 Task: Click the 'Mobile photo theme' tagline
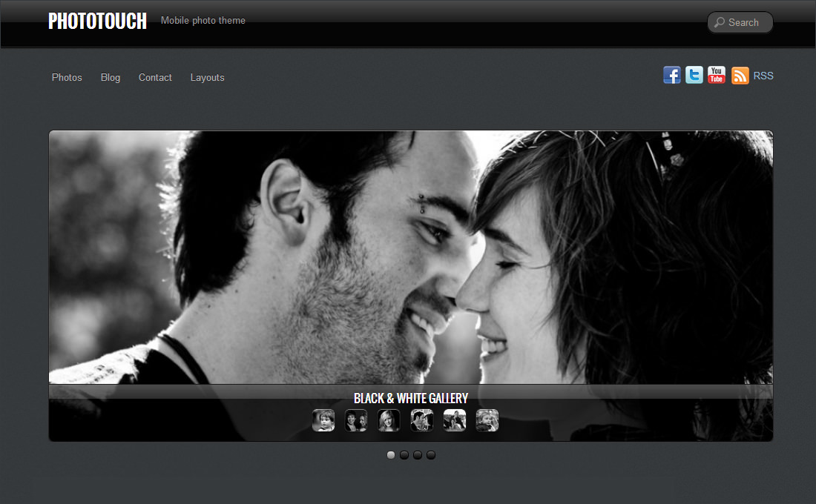(x=203, y=20)
